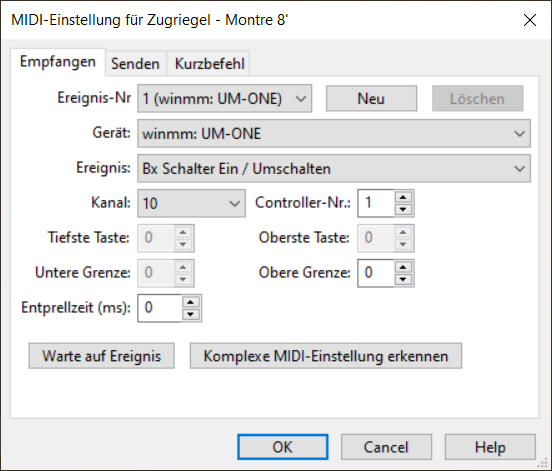Expand the Gerät device dropdown
The image size is (552, 471).
click(x=334, y=133)
